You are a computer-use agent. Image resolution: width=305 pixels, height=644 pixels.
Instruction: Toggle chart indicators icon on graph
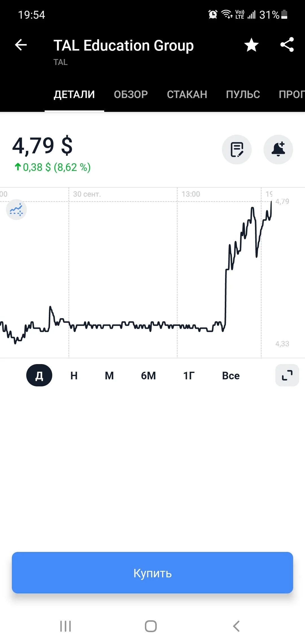tap(16, 210)
